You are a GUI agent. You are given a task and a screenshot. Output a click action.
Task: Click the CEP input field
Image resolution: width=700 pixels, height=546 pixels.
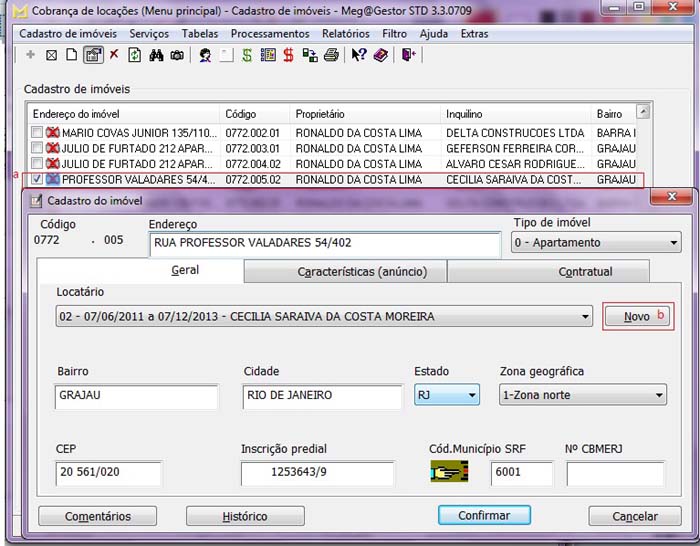pos(109,474)
